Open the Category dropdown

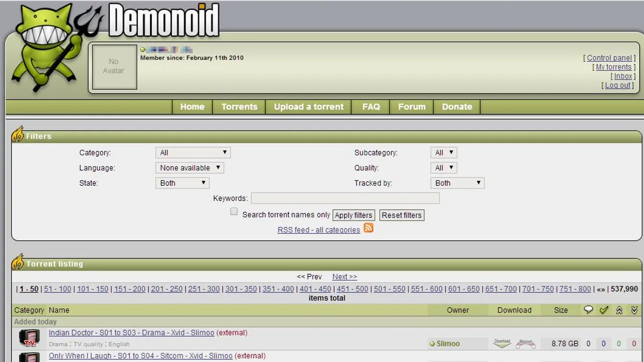click(x=193, y=153)
